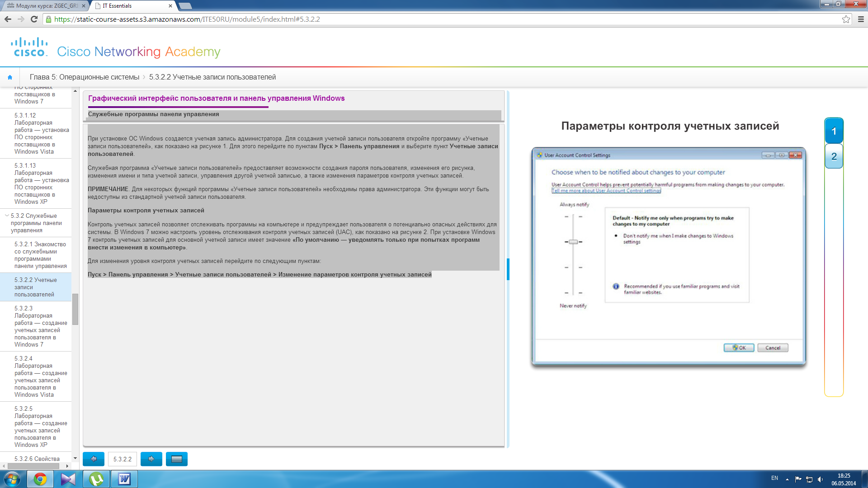Click the UAC notification level slider
Viewport: 868px width, 488px height.
[x=573, y=242]
